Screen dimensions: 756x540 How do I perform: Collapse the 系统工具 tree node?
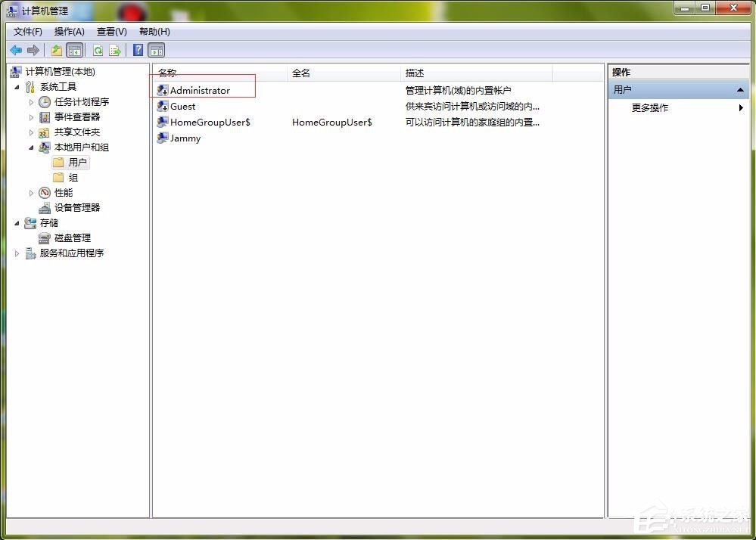point(17,86)
